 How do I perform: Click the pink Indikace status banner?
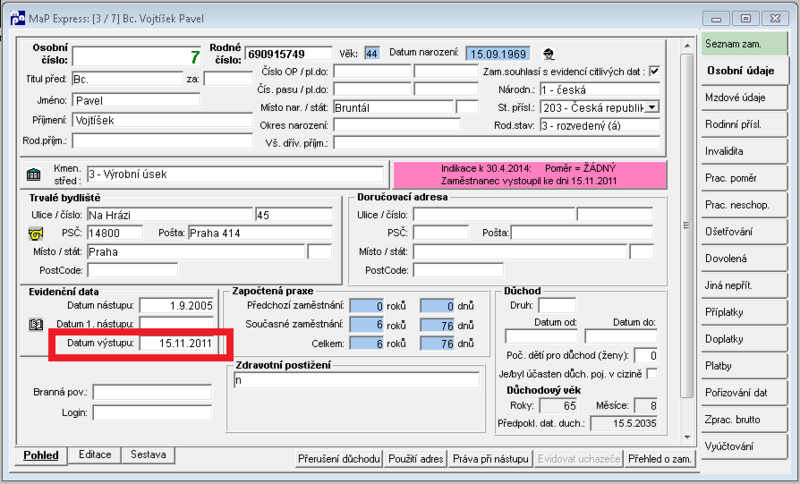coord(530,174)
